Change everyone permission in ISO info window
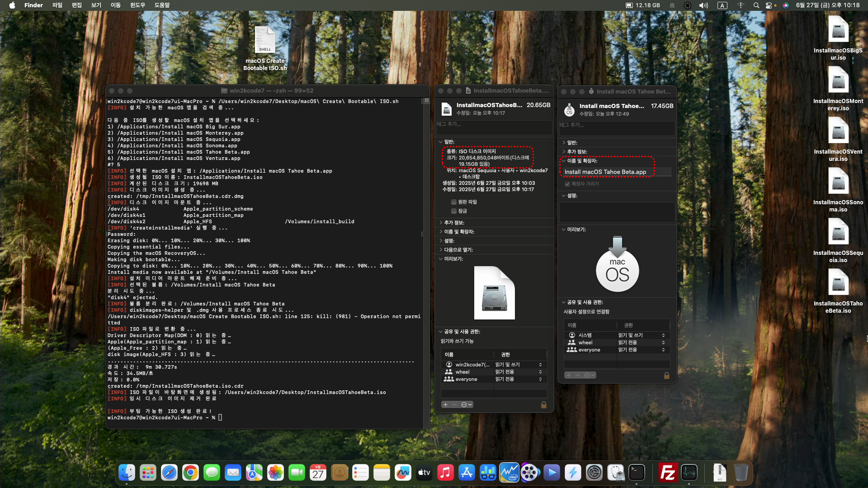 (x=519, y=379)
